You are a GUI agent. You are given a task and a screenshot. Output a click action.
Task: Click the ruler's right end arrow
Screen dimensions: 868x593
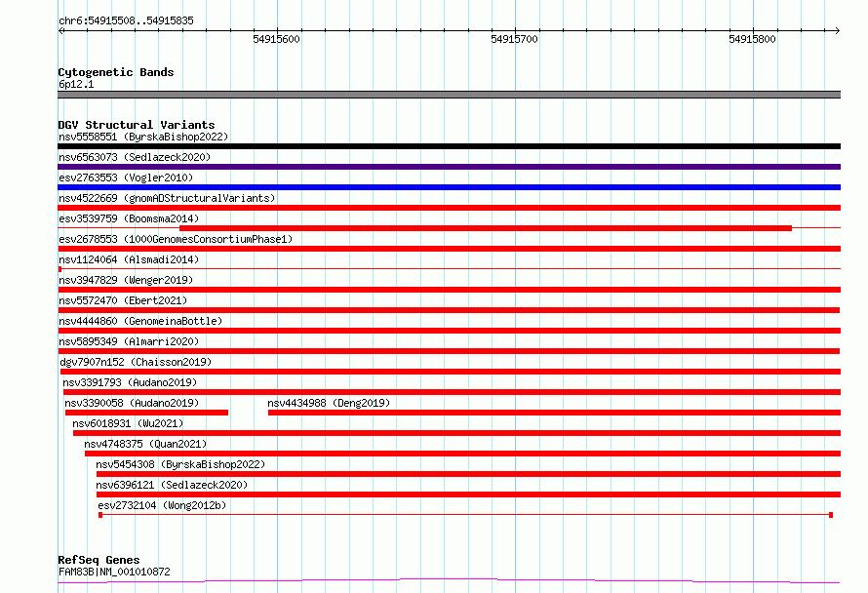pos(838,31)
